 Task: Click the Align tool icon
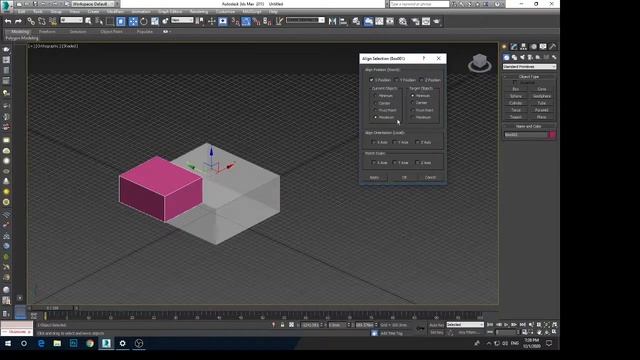343,21
